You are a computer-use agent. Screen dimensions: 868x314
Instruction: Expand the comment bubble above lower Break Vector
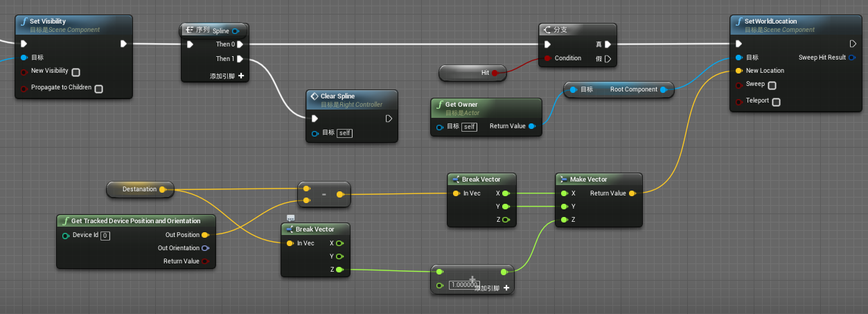290,218
